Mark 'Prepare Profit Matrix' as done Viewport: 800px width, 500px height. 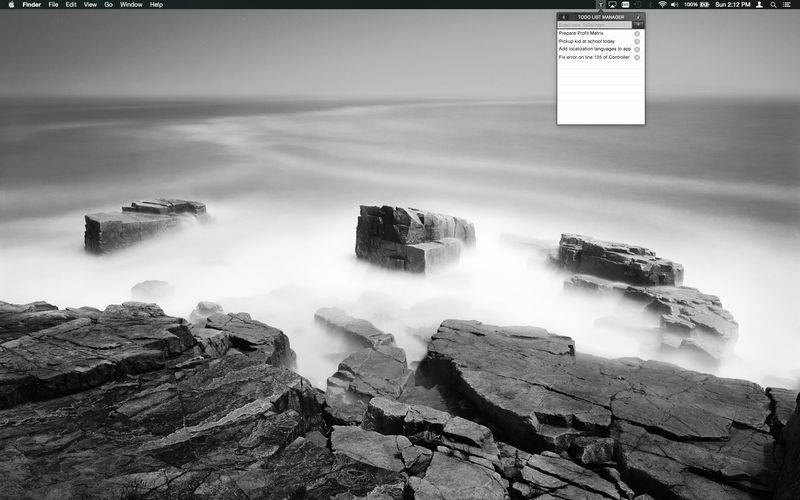click(x=637, y=33)
